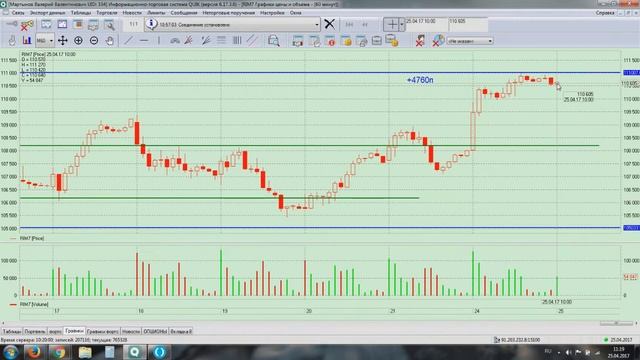The image size is (640, 360).
Task: Open the Настройки menu
Action: [272, 13]
